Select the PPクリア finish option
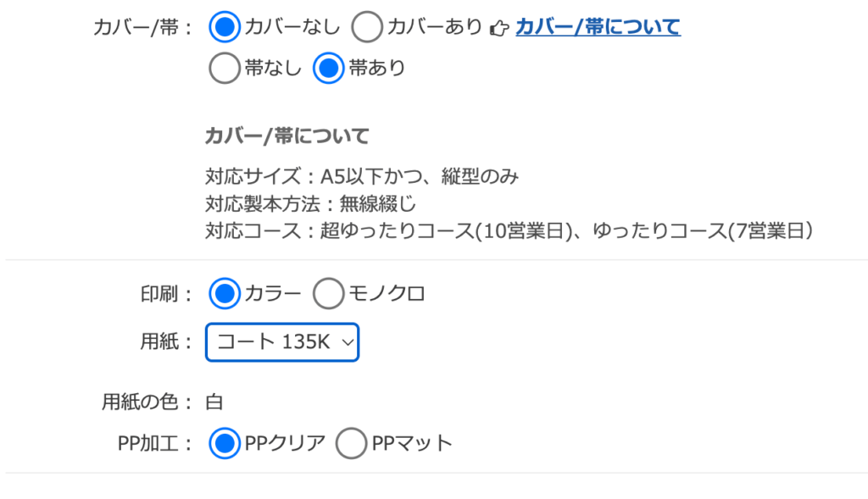The image size is (868, 499). click(225, 442)
